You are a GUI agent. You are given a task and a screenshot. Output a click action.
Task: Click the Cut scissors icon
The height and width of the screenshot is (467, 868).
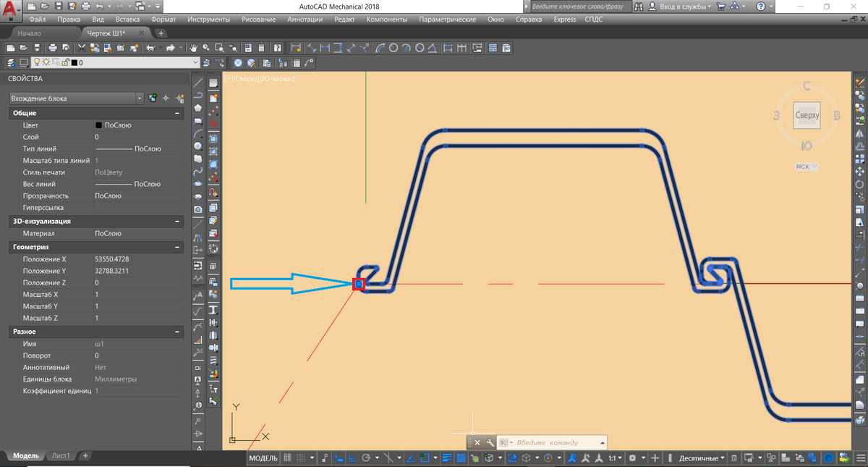(82, 48)
